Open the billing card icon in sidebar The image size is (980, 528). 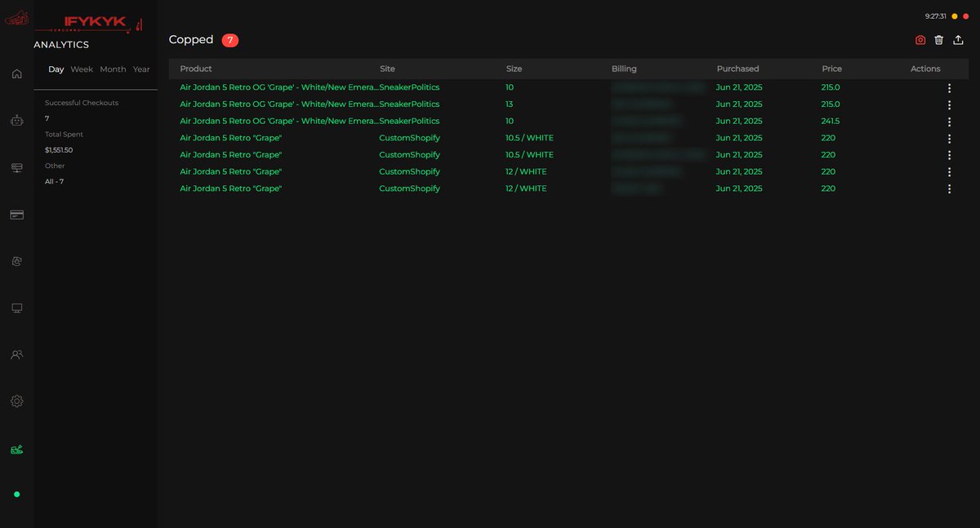[16, 215]
